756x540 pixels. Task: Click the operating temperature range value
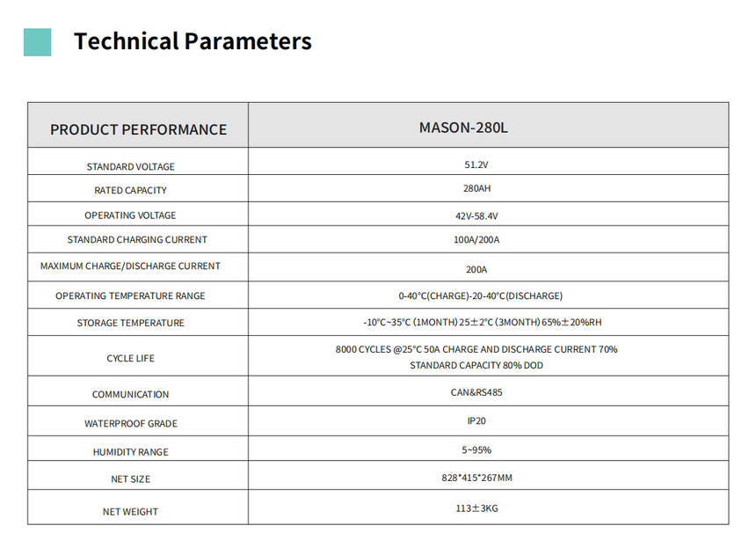[481, 296]
